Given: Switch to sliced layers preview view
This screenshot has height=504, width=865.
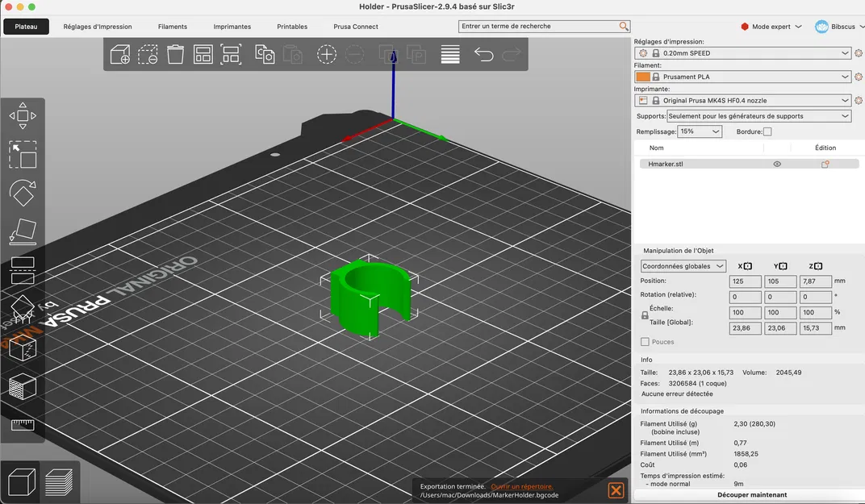Looking at the screenshot, I should (x=58, y=481).
